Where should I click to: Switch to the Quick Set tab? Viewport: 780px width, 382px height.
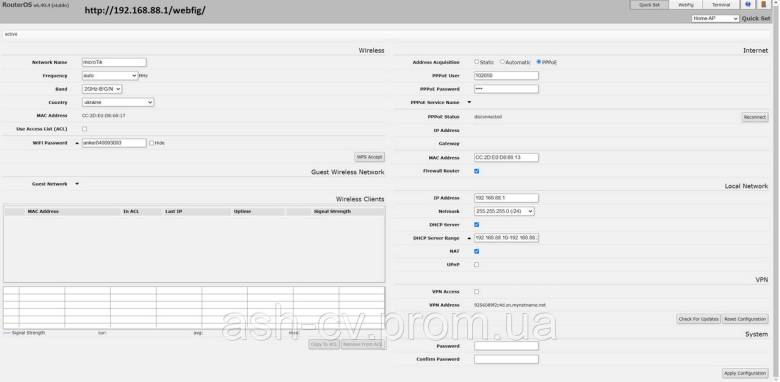pos(649,4)
